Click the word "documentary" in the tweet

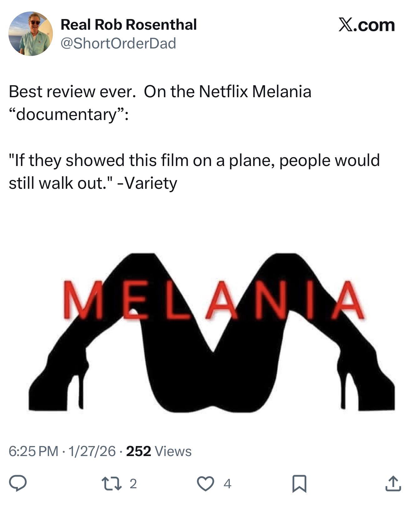point(66,114)
